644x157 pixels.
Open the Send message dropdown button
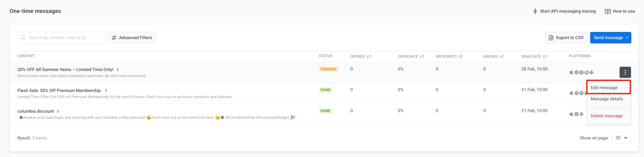click(x=610, y=38)
